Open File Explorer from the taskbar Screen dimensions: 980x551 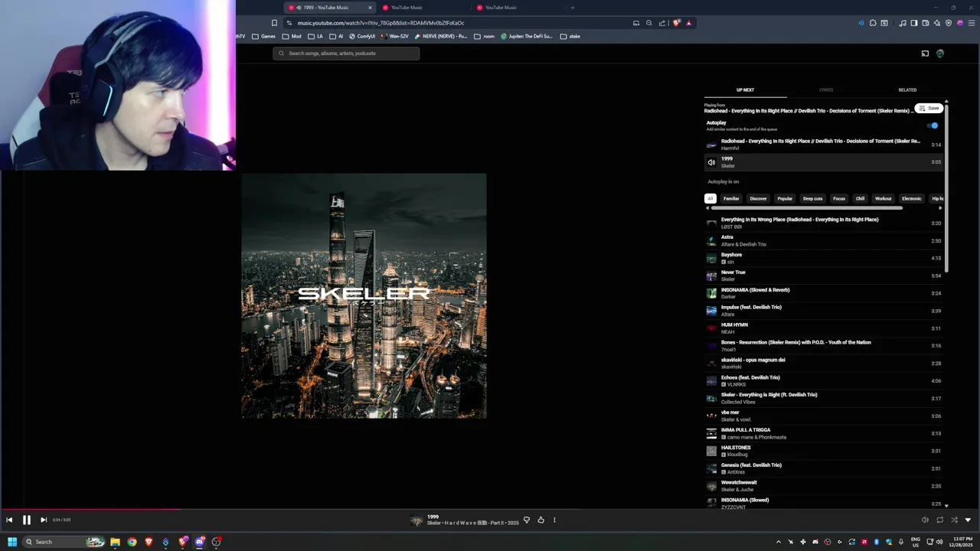tap(115, 542)
